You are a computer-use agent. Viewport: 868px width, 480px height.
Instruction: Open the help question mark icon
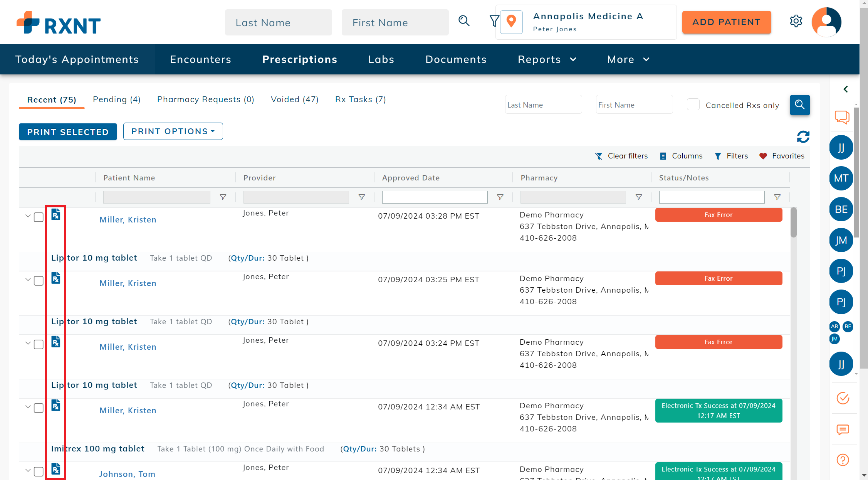(843, 460)
